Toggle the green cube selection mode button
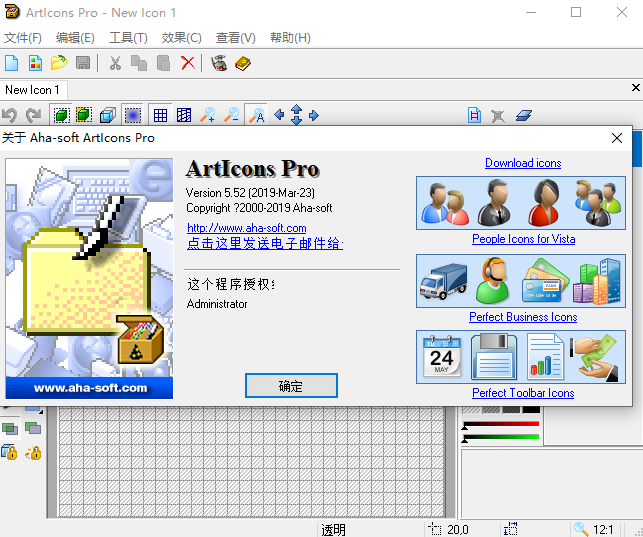Image resolution: width=643 pixels, height=537 pixels. 60,115
